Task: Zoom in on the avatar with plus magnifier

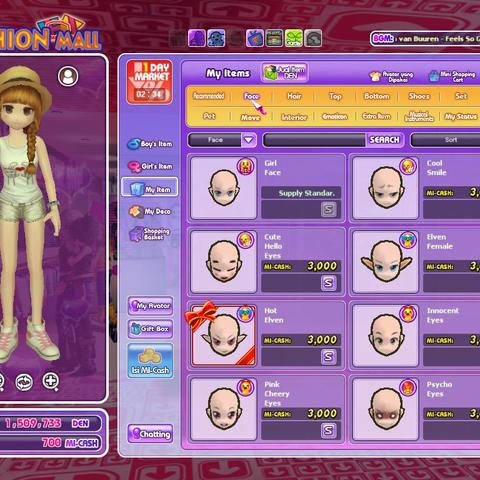Action: pos(51,381)
